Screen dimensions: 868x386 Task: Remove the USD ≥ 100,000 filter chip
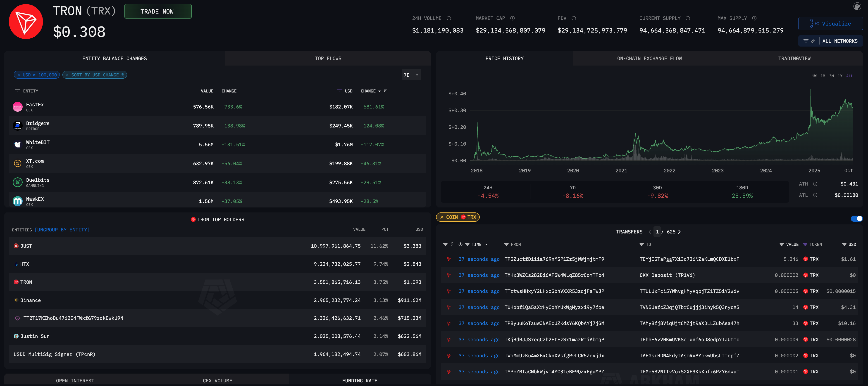[19, 75]
